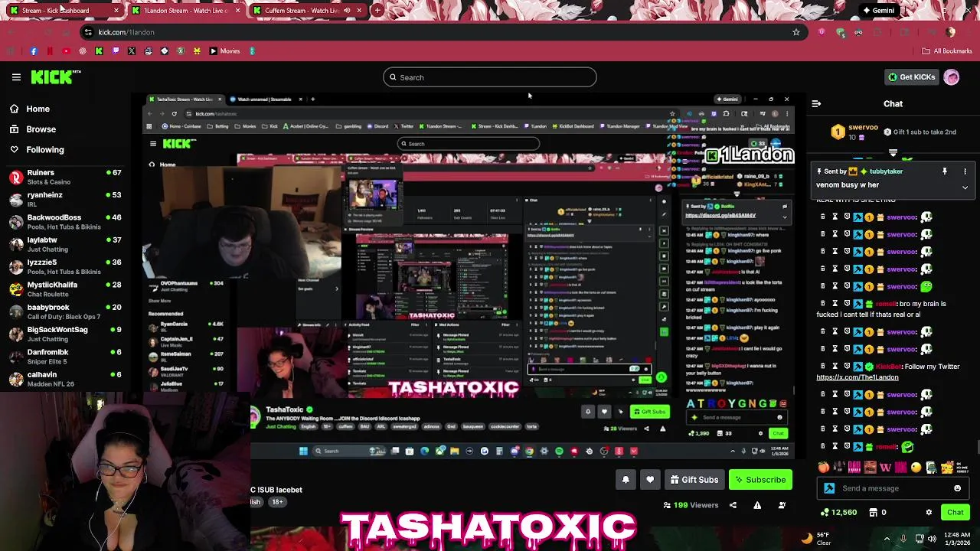Open swervoo username on leaderboard
Screen dimensions: 980x551
coord(863,128)
